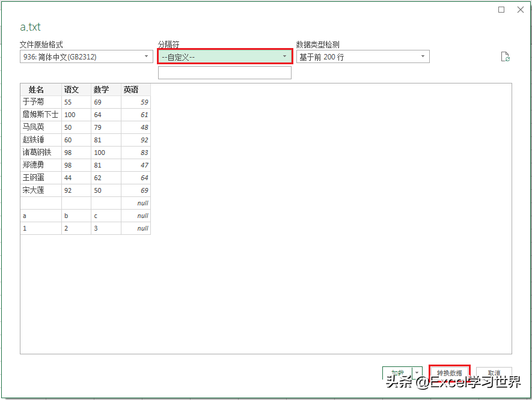Select the 语文 column header
The height and width of the screenshot is (400, 532).
[x=72, y=89]
